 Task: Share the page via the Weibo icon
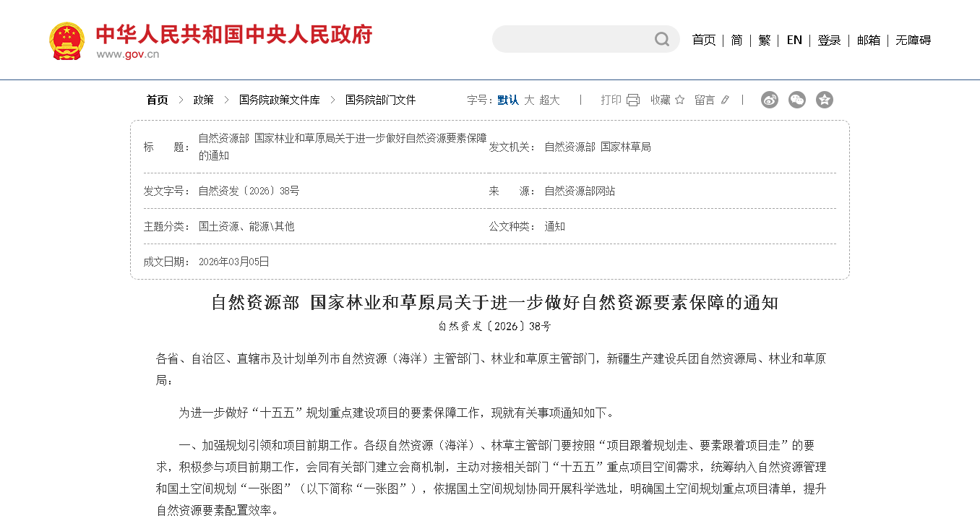[770, 100]
